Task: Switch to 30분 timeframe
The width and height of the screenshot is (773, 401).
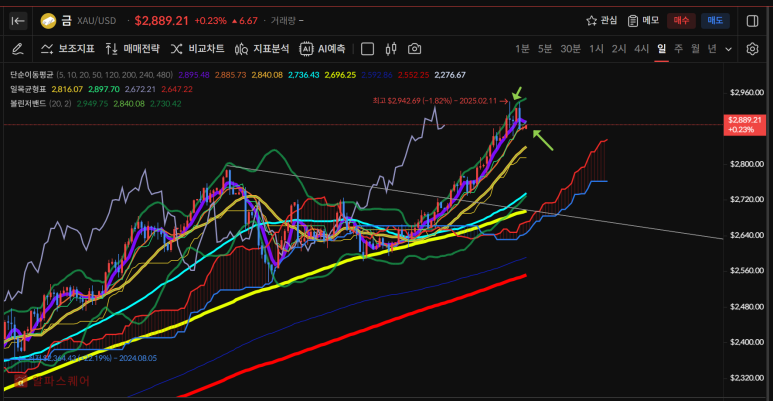Action: (570, 49)
